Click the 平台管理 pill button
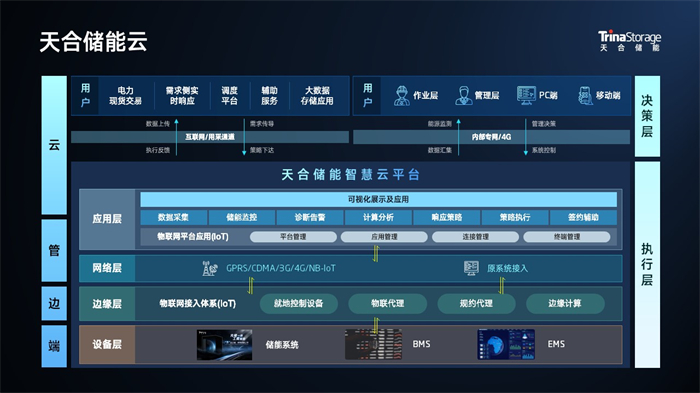This screenshot has height=393, width=700. (x=293, y=237)
